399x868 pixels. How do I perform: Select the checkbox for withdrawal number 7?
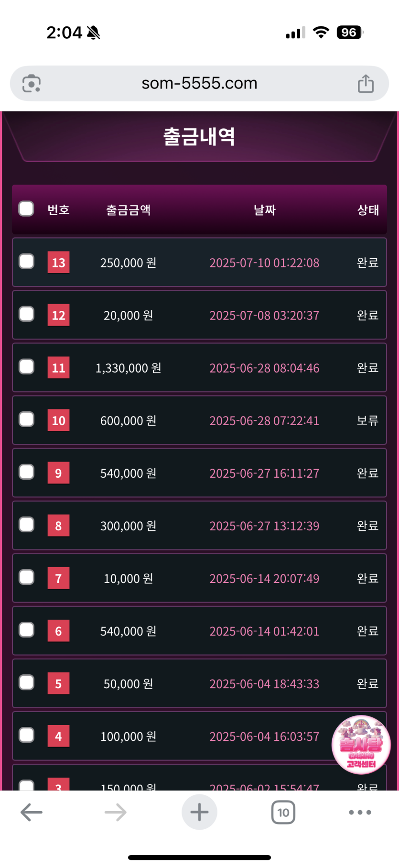(x=26, y=577)
